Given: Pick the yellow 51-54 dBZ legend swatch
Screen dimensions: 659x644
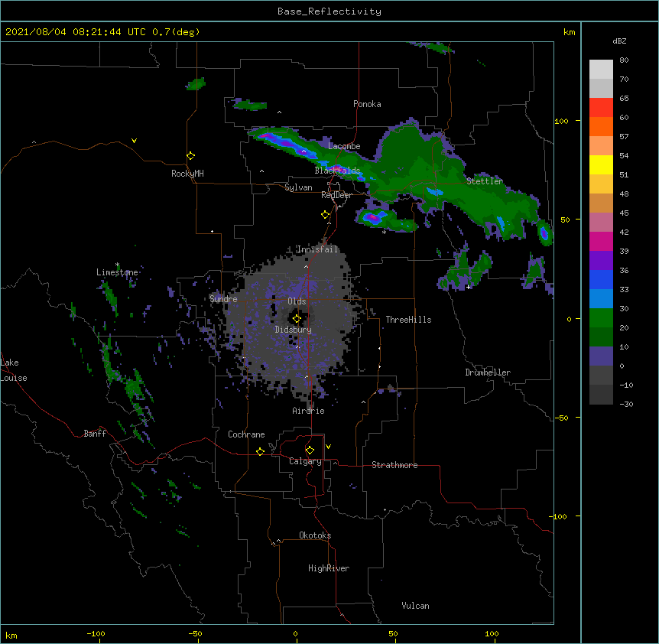Looking at the screenshot, I should [601, 164].
